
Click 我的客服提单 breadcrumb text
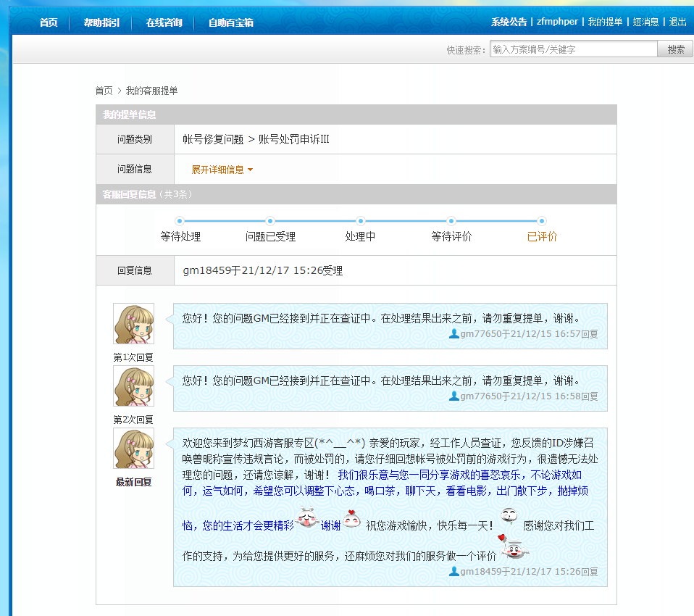[x=152, y=91]
